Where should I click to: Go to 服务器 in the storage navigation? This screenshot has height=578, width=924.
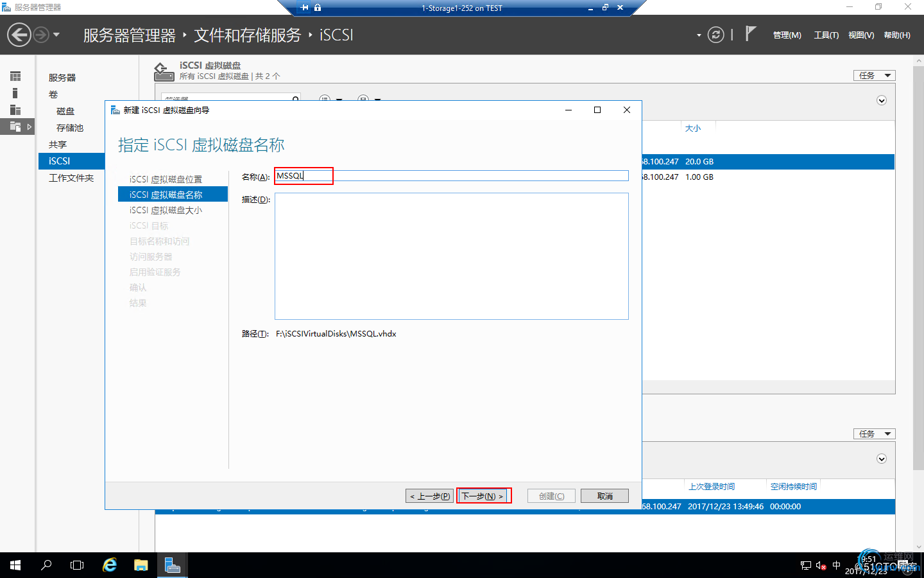point(62,78)
